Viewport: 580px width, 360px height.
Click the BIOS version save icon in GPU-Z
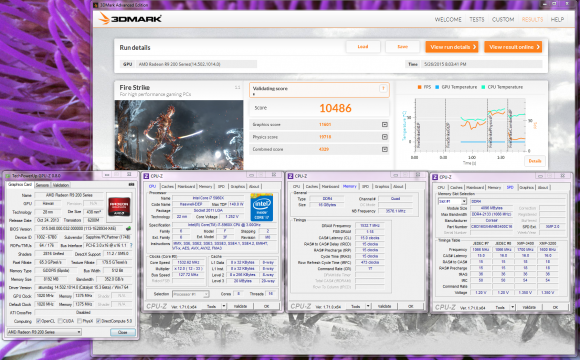[x=128, y=229]
